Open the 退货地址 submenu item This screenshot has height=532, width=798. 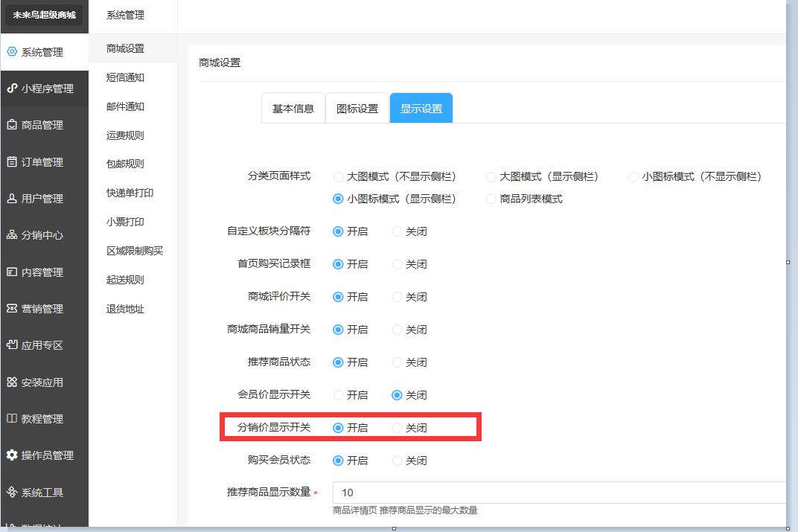pyautogui.click(x=125, y=309)
